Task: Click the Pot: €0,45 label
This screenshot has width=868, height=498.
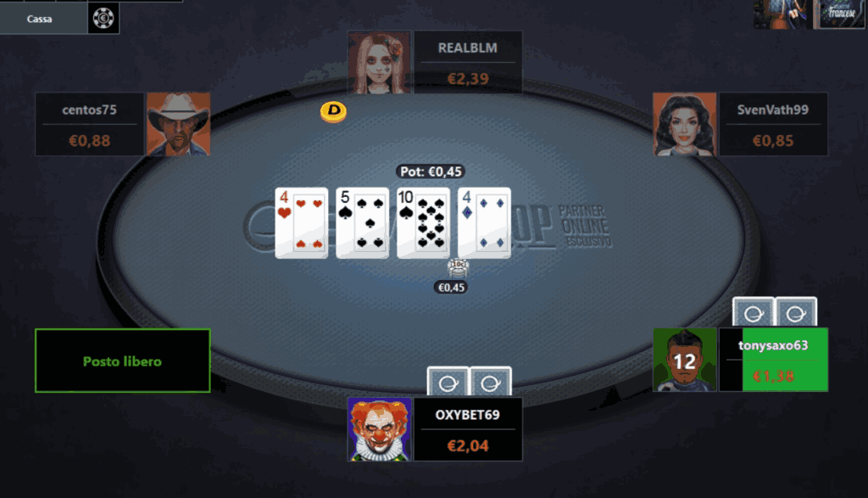Action: [x=431, y=171]
